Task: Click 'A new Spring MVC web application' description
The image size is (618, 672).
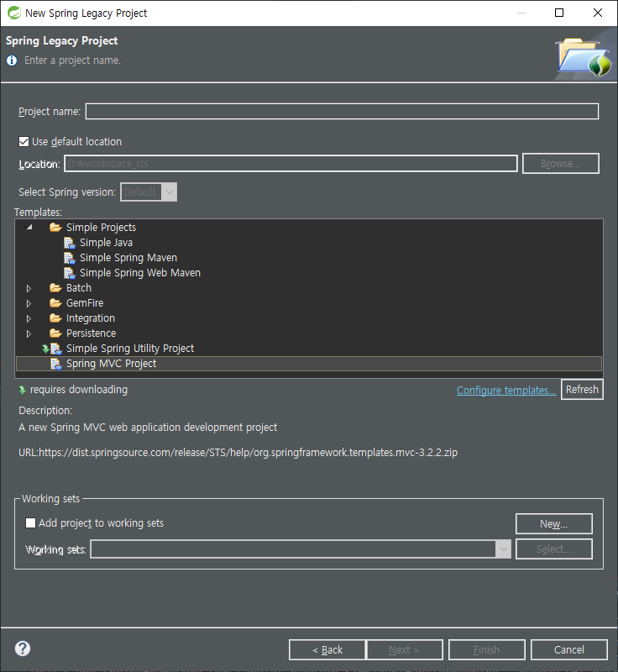Action: (x=148, y=428)
